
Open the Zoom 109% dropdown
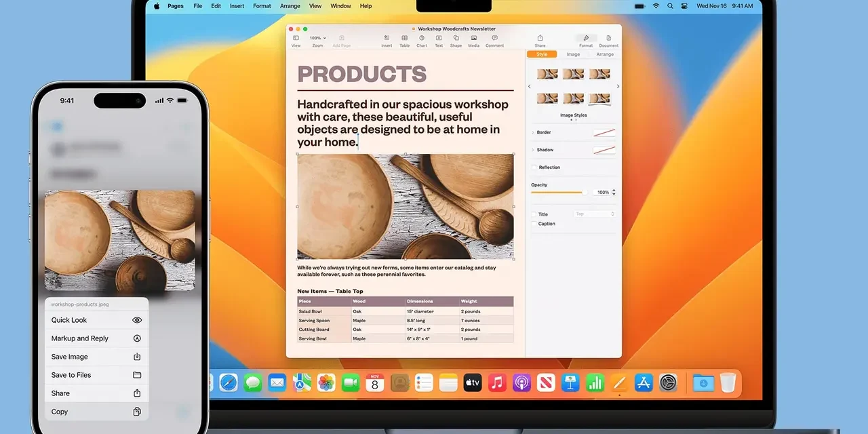317,38
